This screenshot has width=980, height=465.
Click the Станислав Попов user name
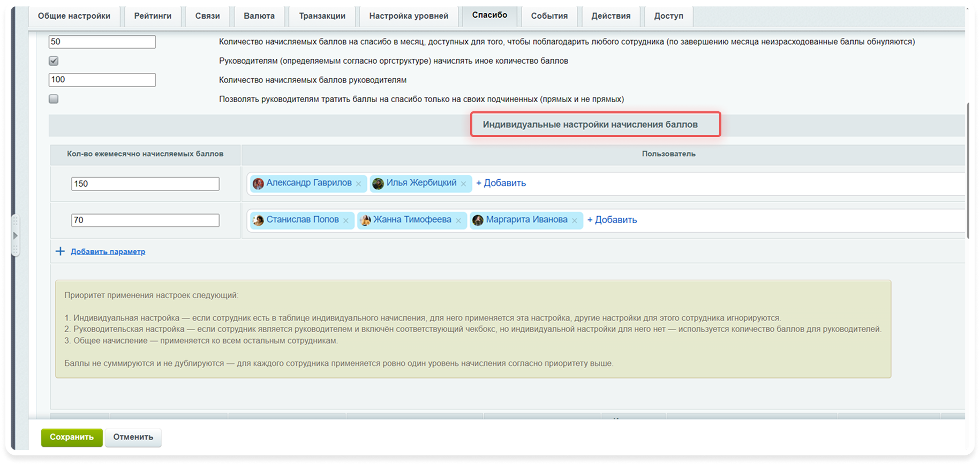(303, 220)
